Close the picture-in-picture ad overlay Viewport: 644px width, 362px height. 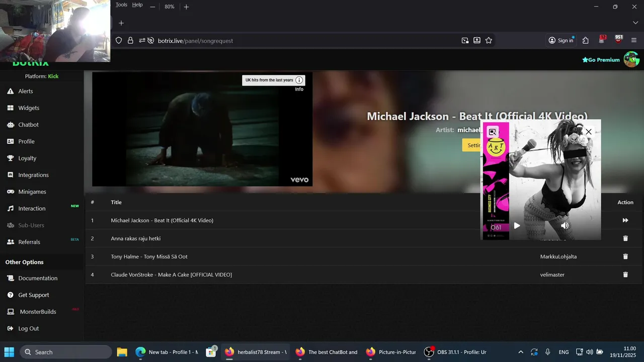589,132
